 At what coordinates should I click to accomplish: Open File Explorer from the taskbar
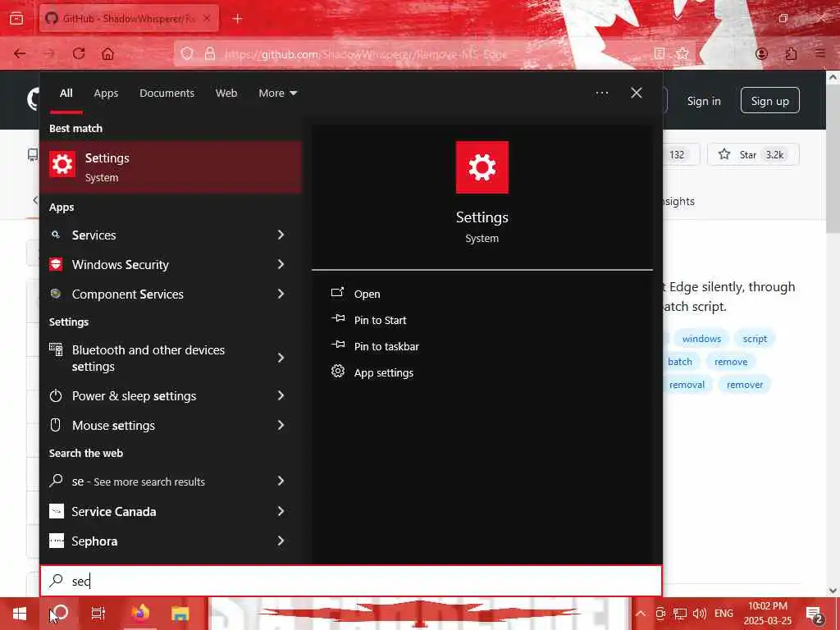(180, 613)
